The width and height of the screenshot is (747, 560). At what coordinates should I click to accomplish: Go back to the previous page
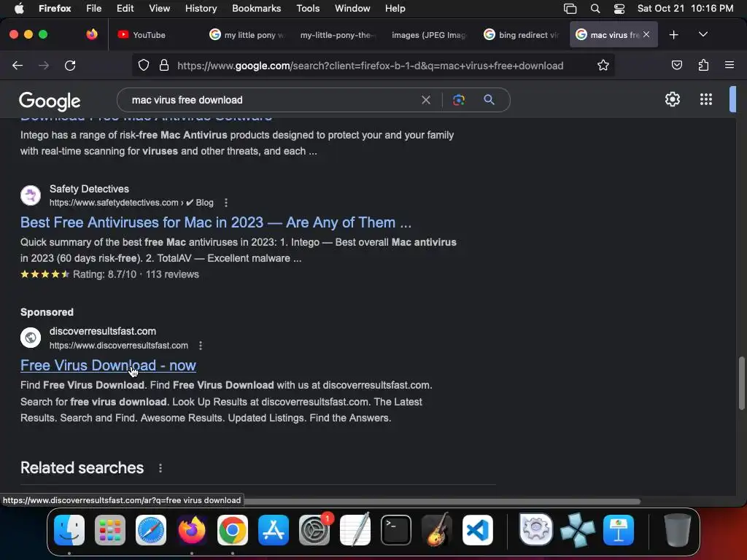click(x=18, y=66)
